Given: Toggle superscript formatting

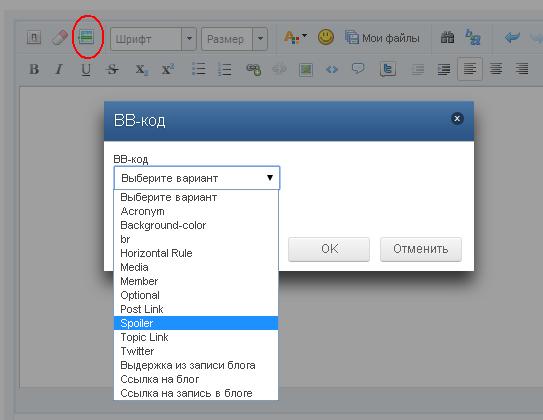Looking at the screenshot, I should 168,69.
